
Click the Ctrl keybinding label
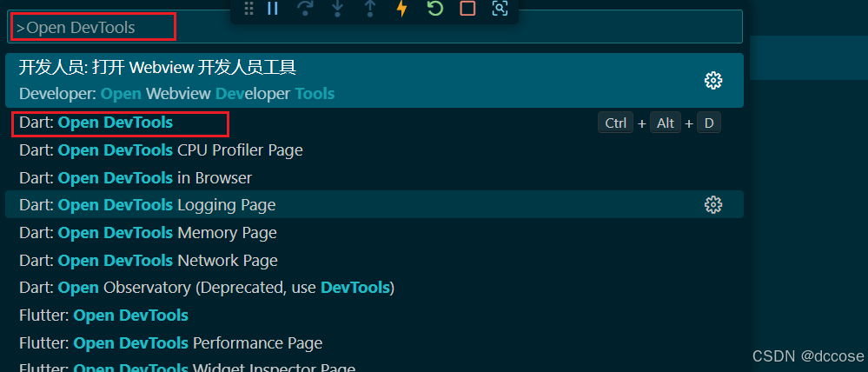(615, 123)
